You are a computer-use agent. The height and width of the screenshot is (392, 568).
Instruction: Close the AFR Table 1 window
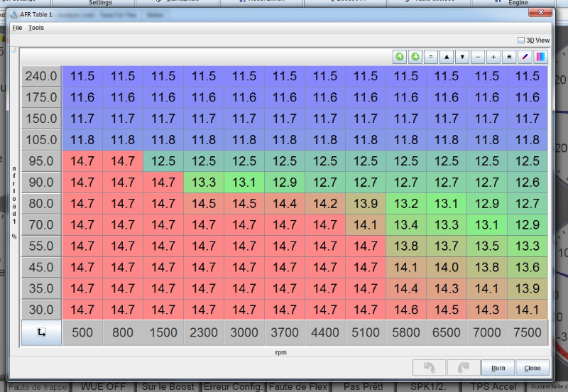pos(540,12)
